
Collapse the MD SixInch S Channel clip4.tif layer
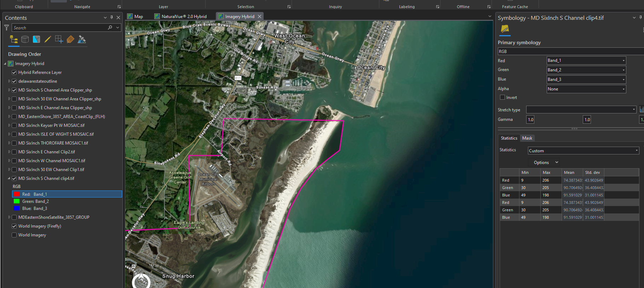click(x=9, y=178)
